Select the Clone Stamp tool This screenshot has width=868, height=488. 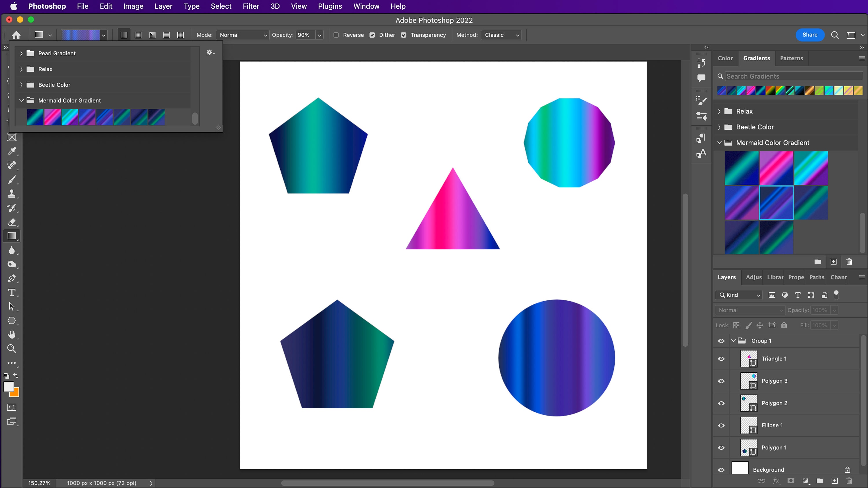click(12, 193)
